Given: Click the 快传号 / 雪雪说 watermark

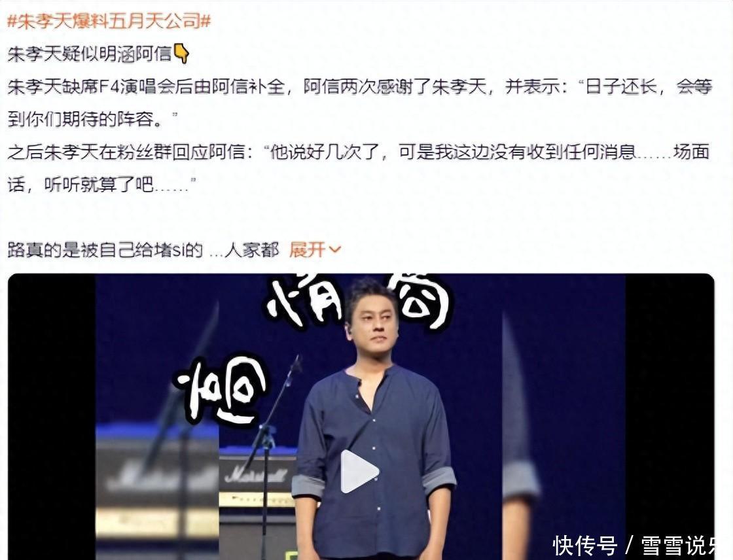Looking at the screenshot, I should tap(641, 546).
